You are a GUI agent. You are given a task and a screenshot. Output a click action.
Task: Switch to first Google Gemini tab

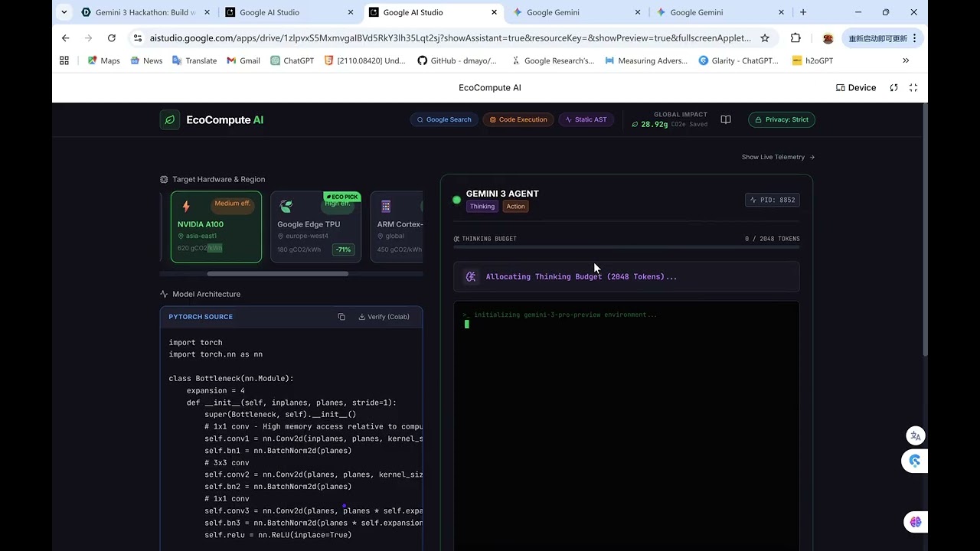pyautogui.click(x=576, y=12)
